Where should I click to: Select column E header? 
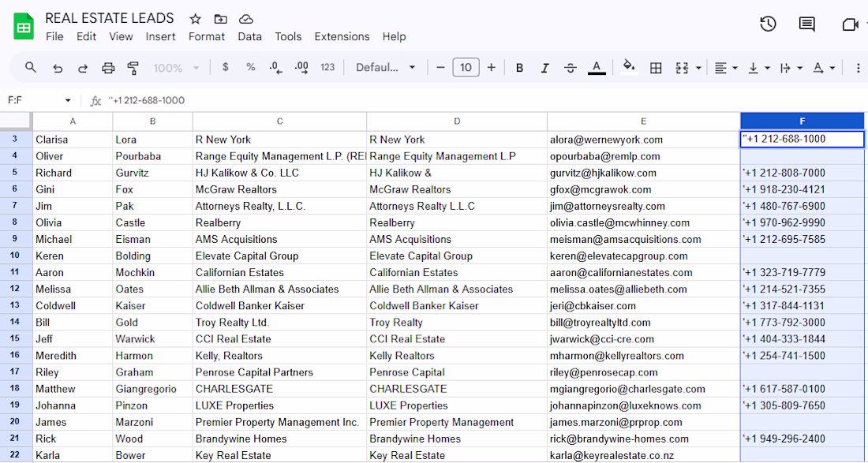[643, 121]
